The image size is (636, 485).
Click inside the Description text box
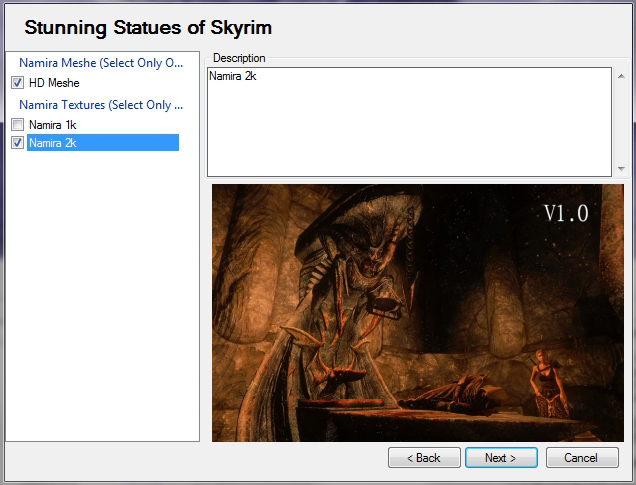[x=410, y=120]
